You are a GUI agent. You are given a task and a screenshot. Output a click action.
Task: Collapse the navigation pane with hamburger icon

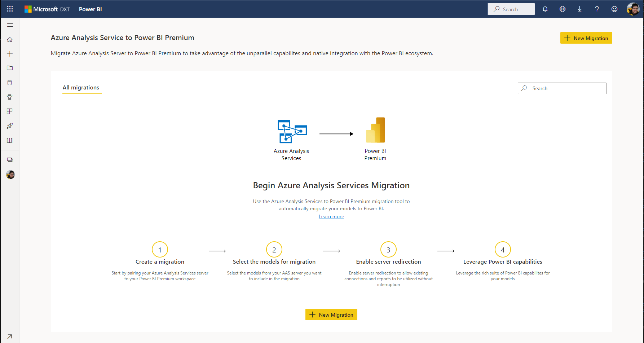click(10, 25)
